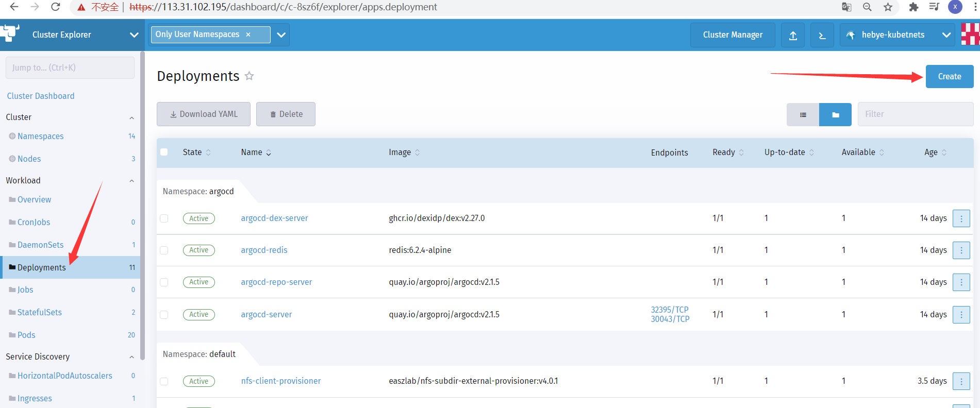Screen dimensions: 980x408
Task: Collapse the Workload sidebar section
Action: [x=131, y=181]
